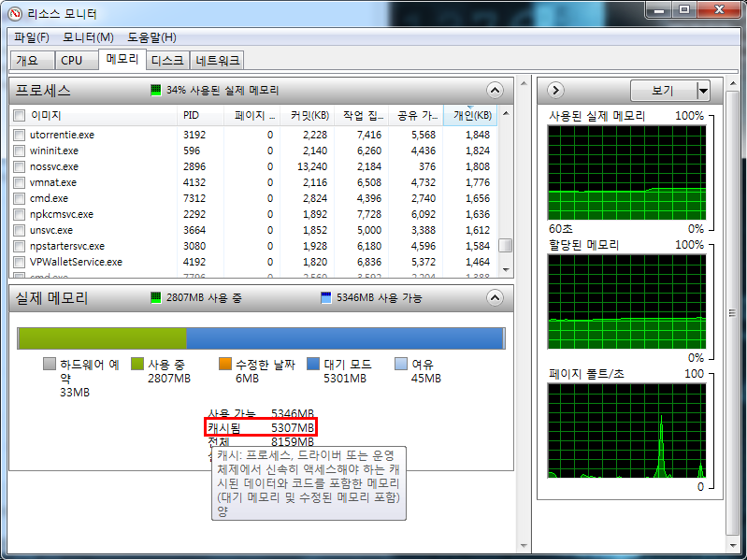
Task: Click the 사용 중 green legend swatch
Action: pos(137,364)
